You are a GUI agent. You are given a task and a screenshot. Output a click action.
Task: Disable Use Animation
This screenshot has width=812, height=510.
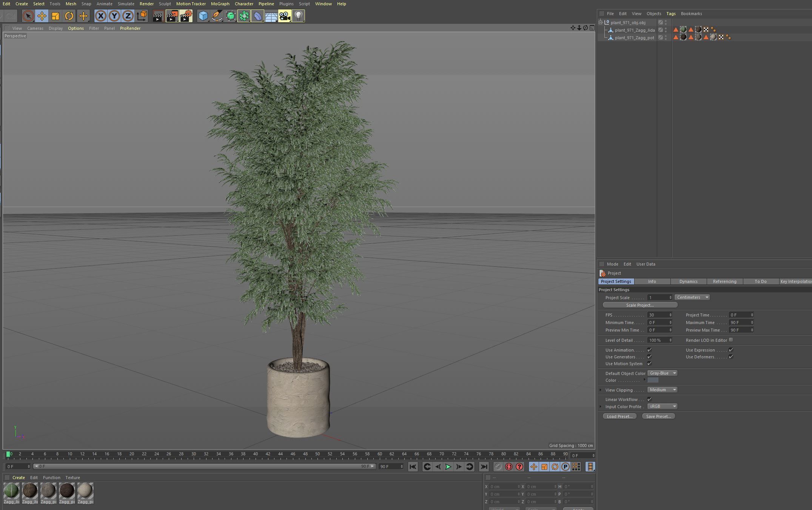coord(649,350)
